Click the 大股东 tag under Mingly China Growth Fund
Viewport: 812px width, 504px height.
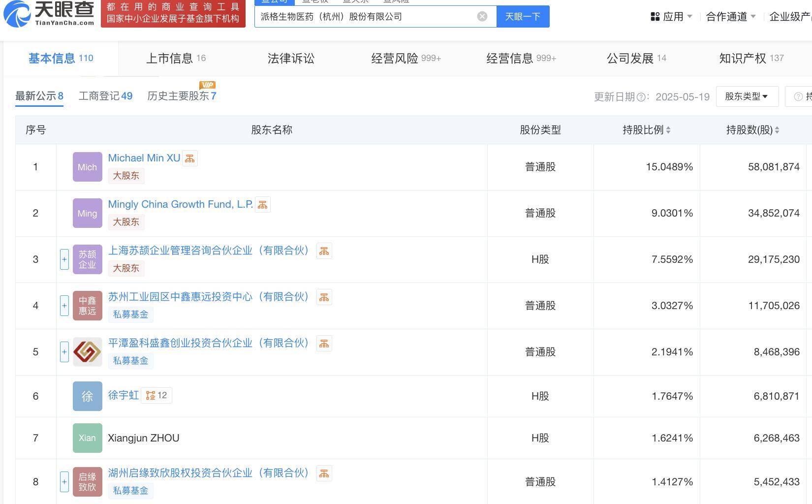pos(126,222)
